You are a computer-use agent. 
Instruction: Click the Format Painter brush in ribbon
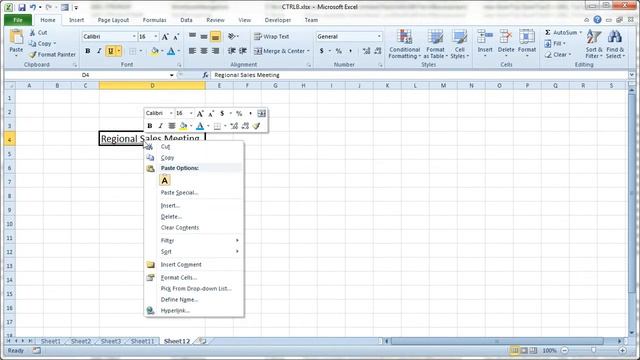pos(33,54)
